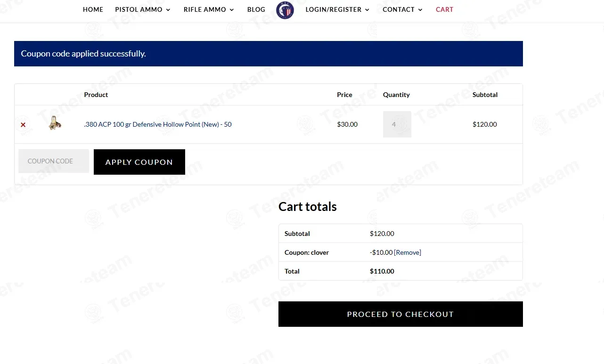The width and height of the screenshot is (604, 364).
Task: Open the .380 ACP product thumbnail image
Action: coord(55,123)
